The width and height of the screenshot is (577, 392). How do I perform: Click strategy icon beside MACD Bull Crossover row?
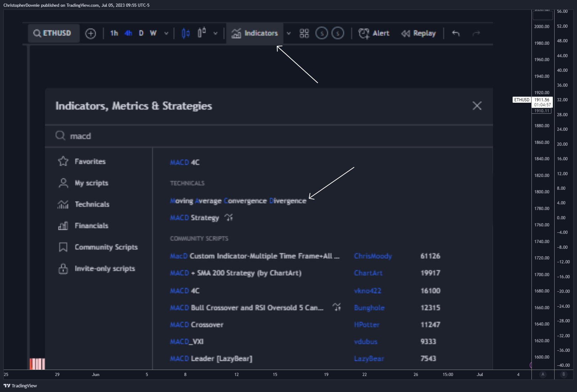[x=337, y=307]
